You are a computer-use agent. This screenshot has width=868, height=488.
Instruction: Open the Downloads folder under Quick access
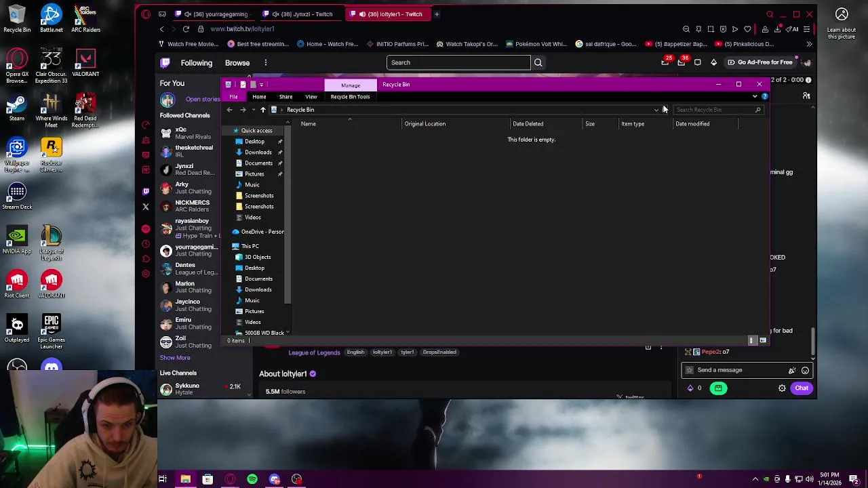(x=258, y=152)
